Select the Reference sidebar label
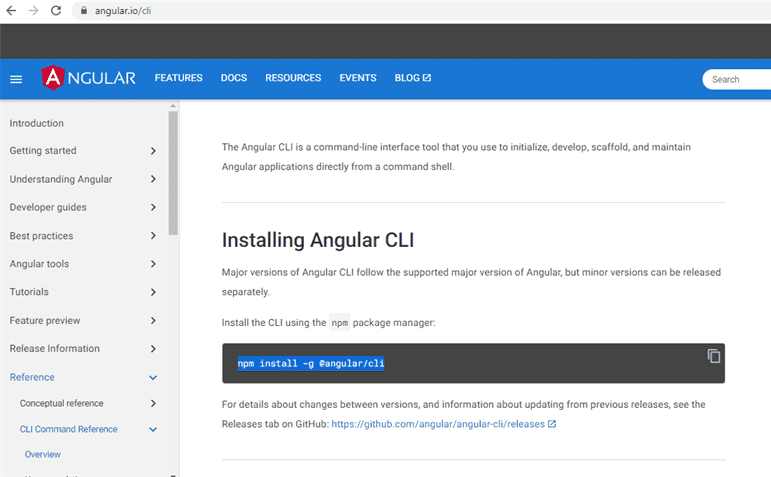This screenshot has width=771, height=477. pos(32,377)
